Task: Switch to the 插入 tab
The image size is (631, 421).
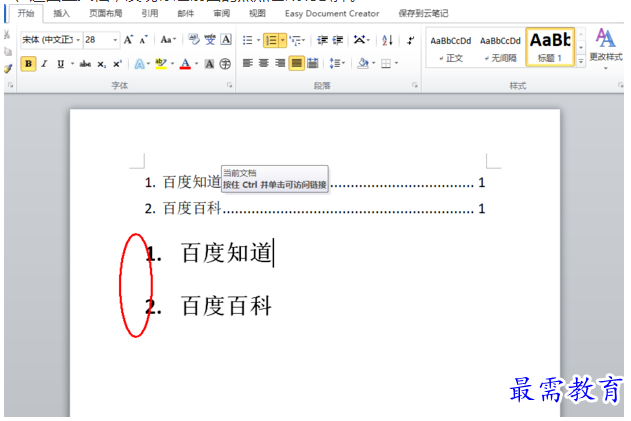Action: click(62, 13)
